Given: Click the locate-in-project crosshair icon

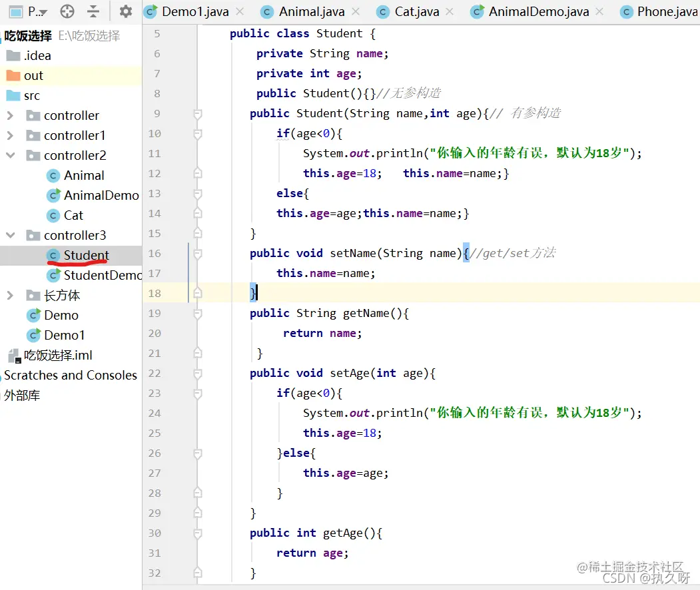Looking at the screenshot, I should point(67,11).
